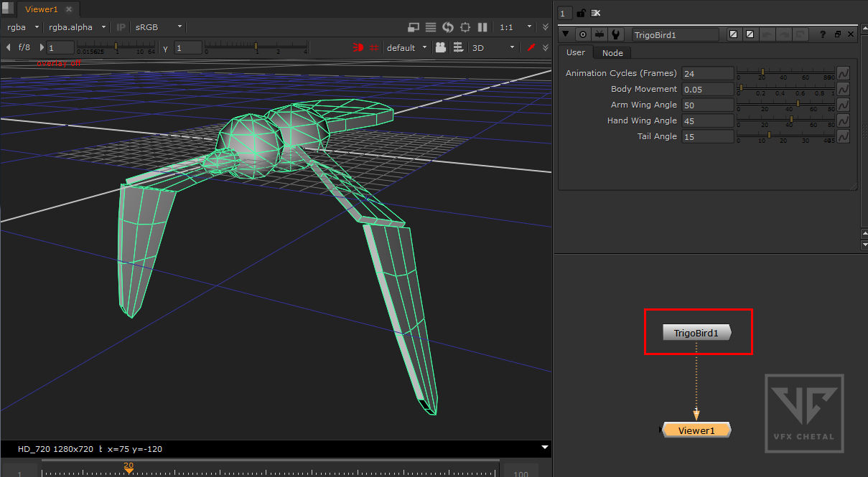Switch to the Node tab
Screen dimensions: 868x477
[x=612, y=53]
